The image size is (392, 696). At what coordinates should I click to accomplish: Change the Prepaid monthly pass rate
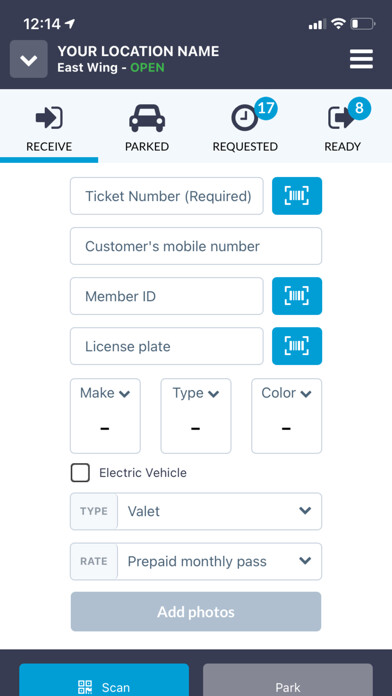196,561
